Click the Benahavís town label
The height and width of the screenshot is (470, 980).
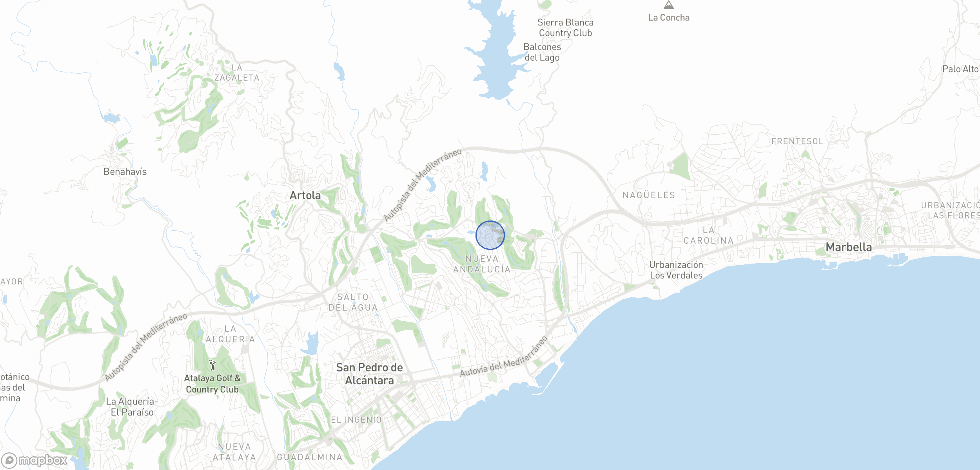pyautogui.click(x=125, y=172)
